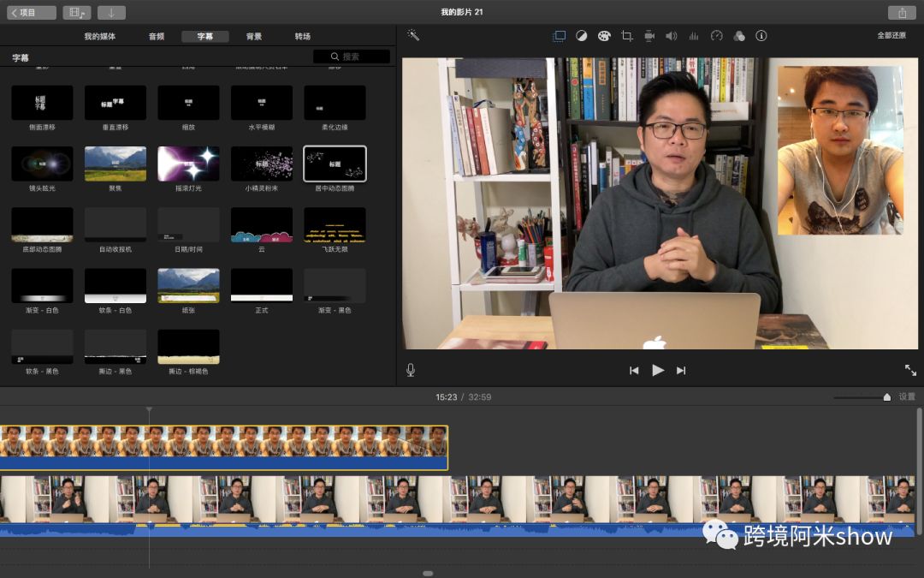Image resolution: width=924 pixels, height=578 pixels.
Task: Select the 柔化边缘 title thumbnail
Action: point(335,103)
